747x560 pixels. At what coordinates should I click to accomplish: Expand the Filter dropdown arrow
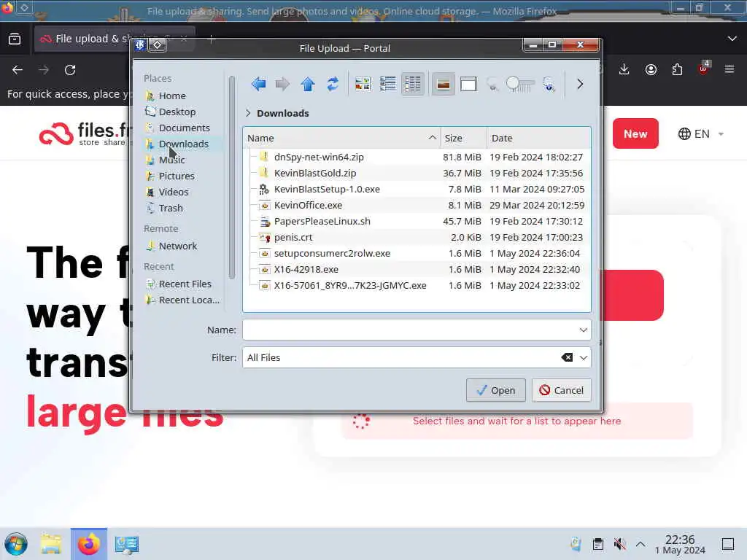point(583,357)
